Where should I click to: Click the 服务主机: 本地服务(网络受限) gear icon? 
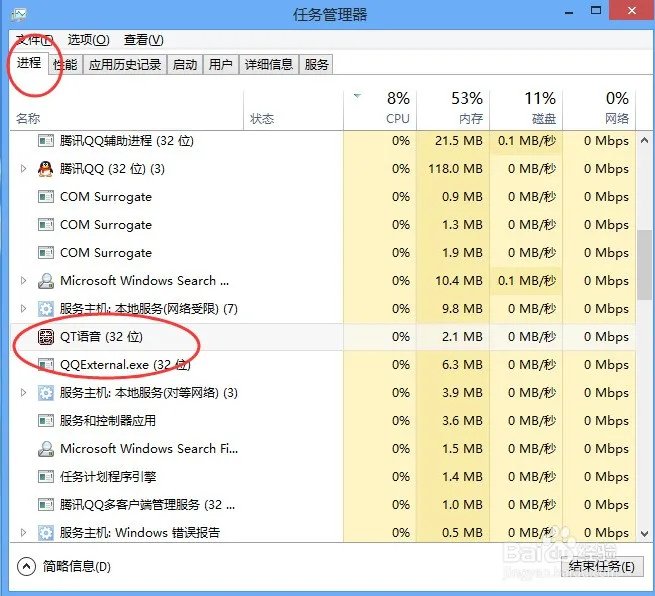(x=46, y=309)
